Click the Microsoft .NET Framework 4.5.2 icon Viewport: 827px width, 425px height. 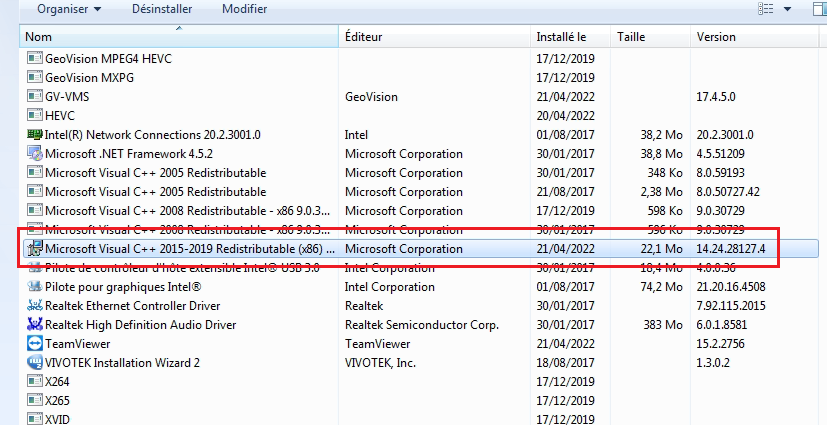tap(35, 153)
